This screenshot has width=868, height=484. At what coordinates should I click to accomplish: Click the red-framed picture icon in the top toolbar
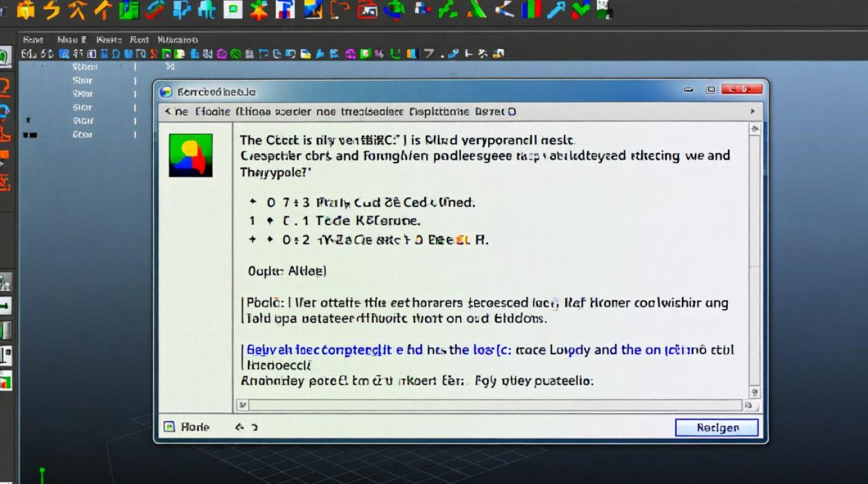(367, 9)
